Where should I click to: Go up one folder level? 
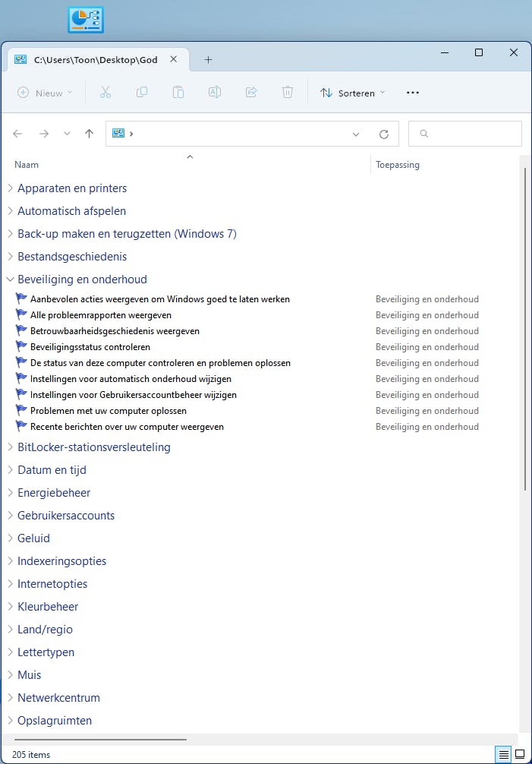click(x=89, y=134)
